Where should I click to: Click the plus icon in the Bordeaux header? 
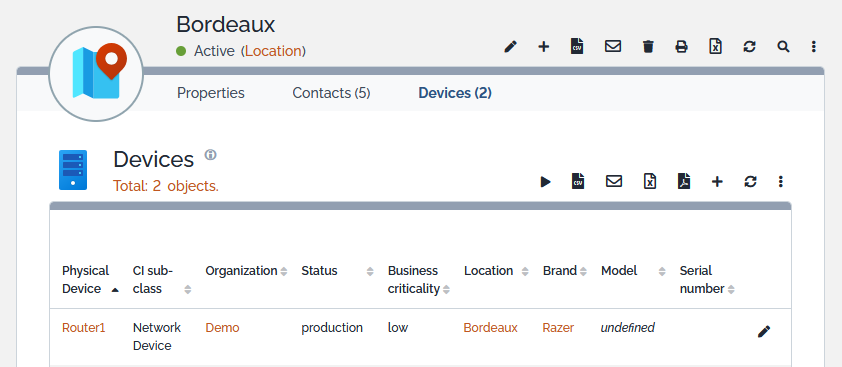(x=543, y=47)
